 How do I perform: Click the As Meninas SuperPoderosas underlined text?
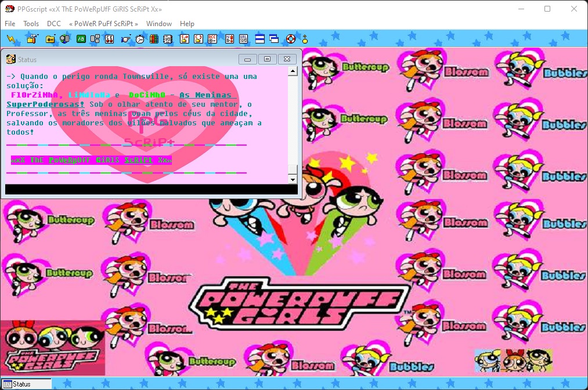coord(121,99)
